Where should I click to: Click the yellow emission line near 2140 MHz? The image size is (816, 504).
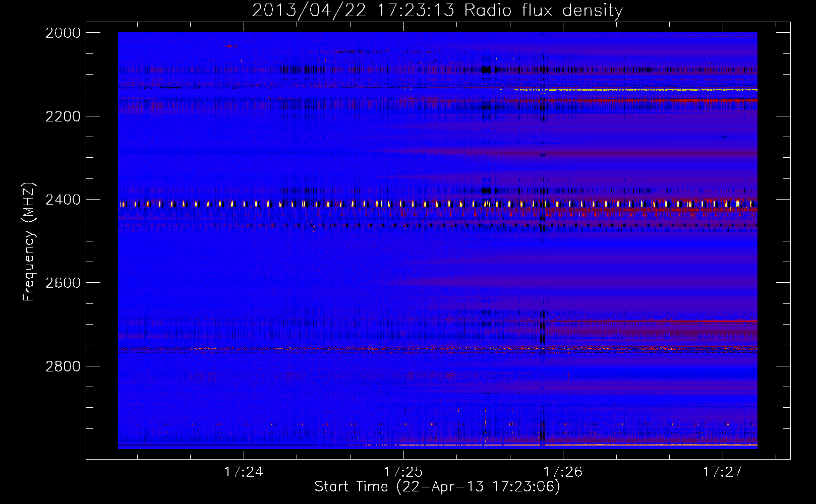click(x=635, y=90)
